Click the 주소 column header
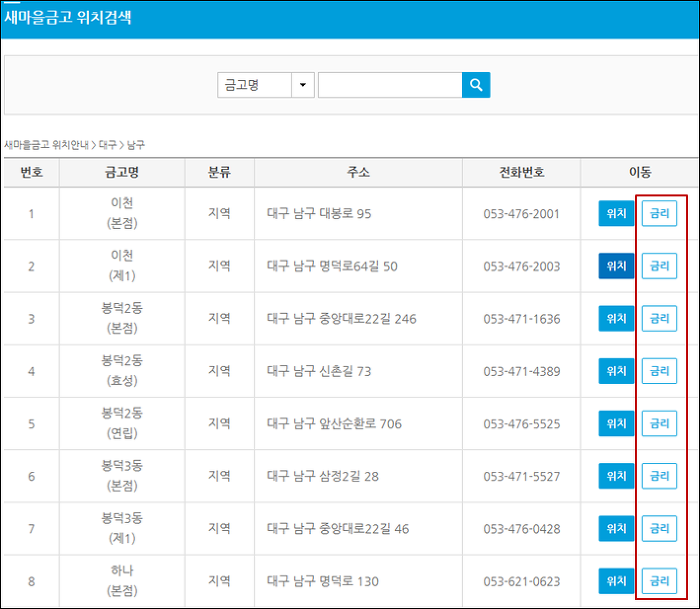This screenshot has height=609, width=700. coord(358,172)
